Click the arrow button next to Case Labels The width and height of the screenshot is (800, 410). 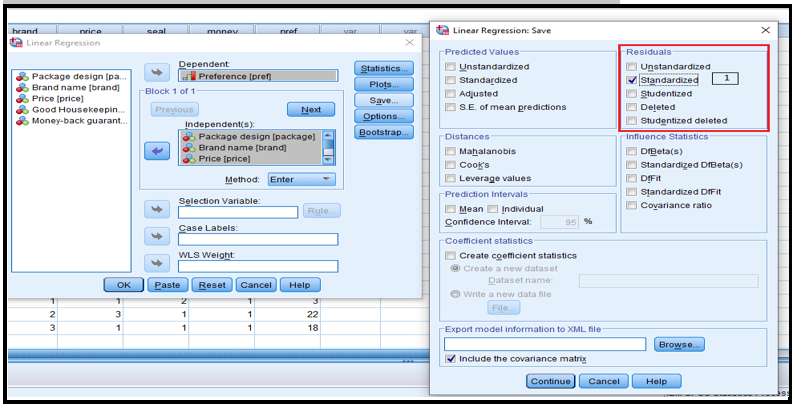pos(157,236)
